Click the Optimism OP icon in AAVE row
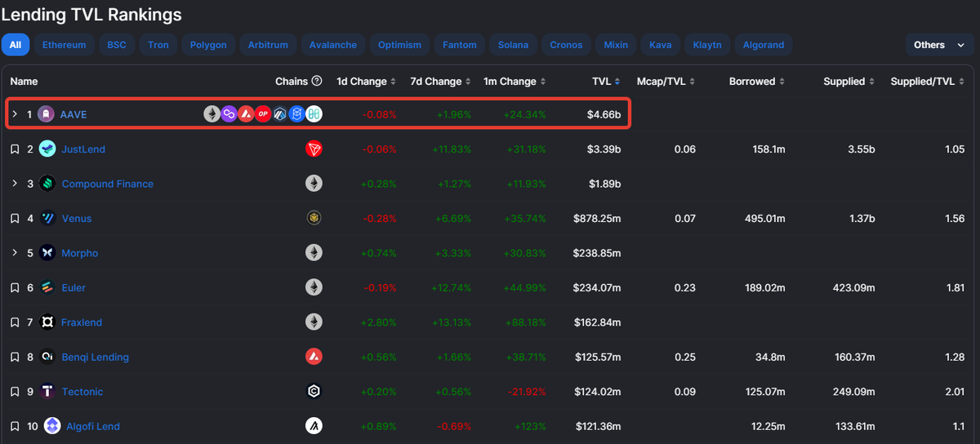 tap(263, 114)
